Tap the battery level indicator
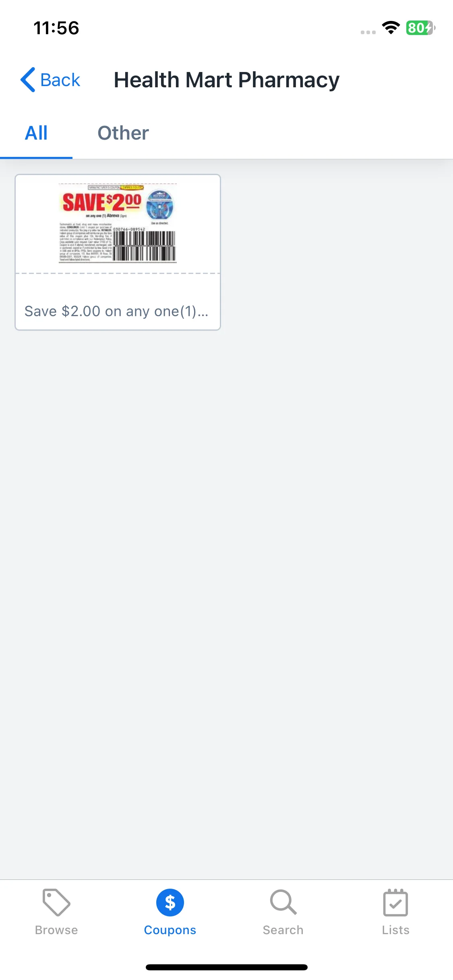The height and width of the screenshot is (980, 453). click(421, 28)
